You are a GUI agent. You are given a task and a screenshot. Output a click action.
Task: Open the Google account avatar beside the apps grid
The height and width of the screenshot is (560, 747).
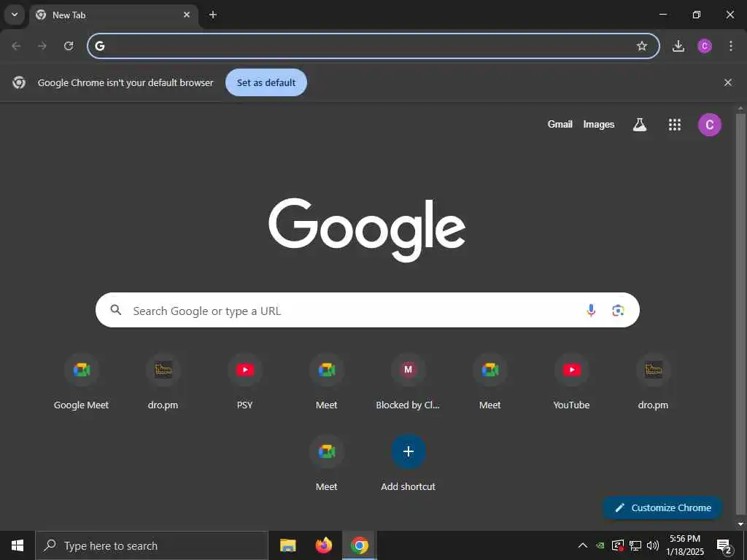(x=709, y=124)
